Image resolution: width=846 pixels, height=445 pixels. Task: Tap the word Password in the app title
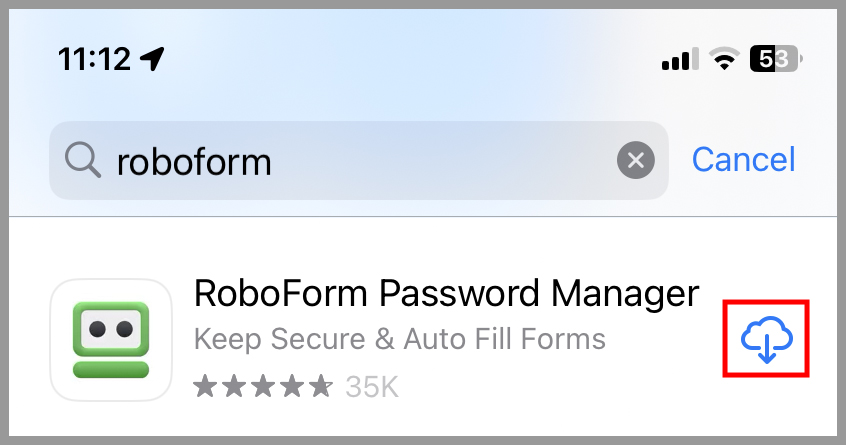coord(459,294)
